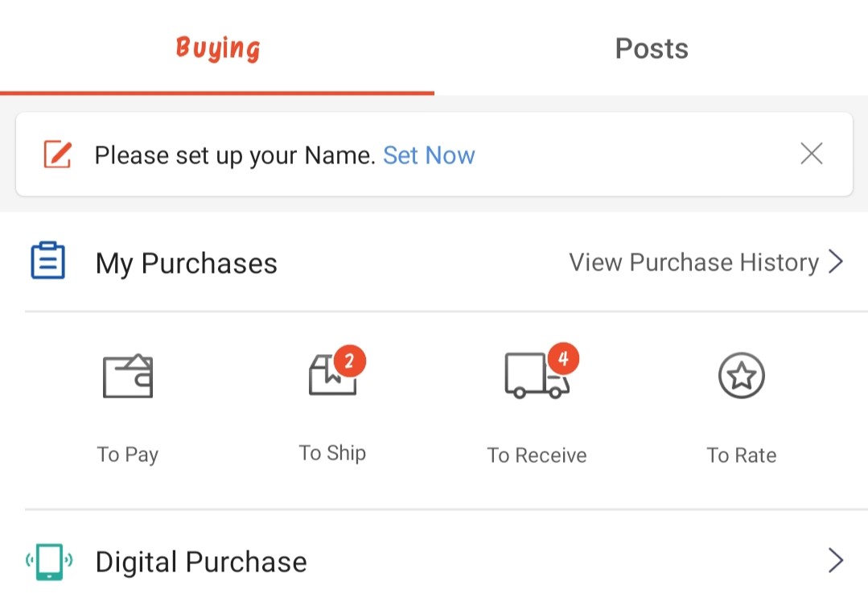
Task: Open the To Pay wallet icon
Action: (x=128, y=376)
